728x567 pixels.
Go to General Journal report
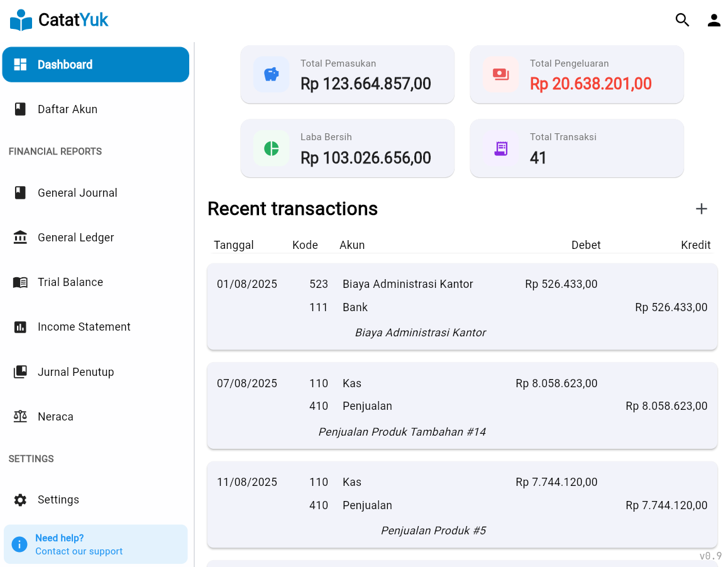coord(77,193)
